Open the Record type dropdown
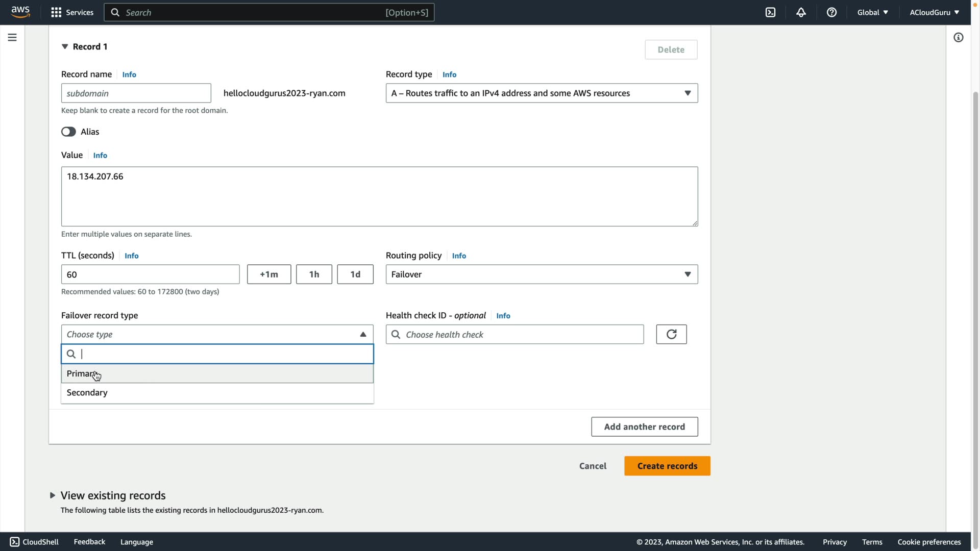Viewport: 980px width, 551px height. [x=542, y=93]
